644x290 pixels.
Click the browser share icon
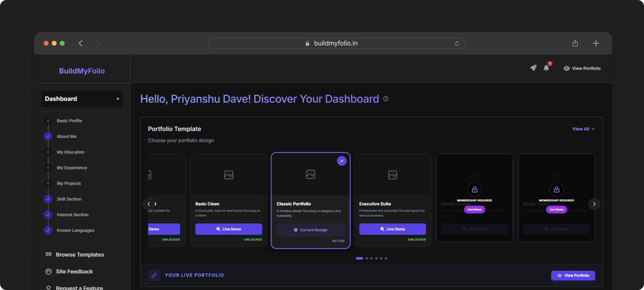[x=575, y=43]
